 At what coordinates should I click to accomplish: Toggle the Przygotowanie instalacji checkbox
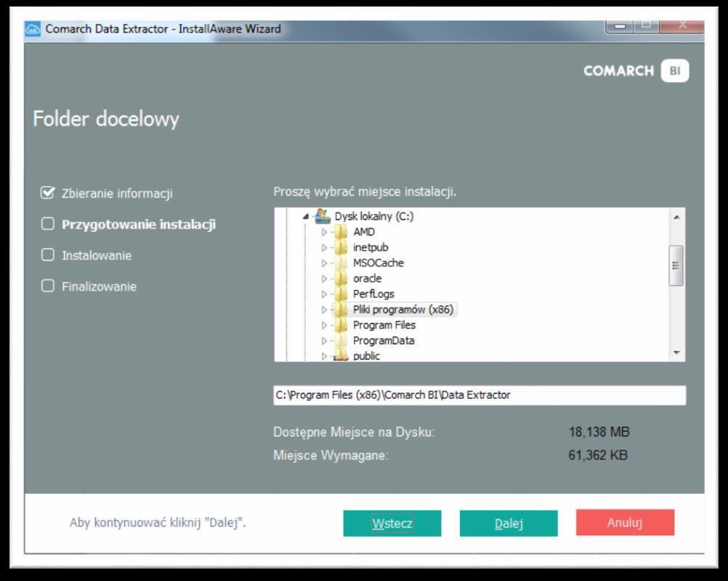click(x=48, y=224)
